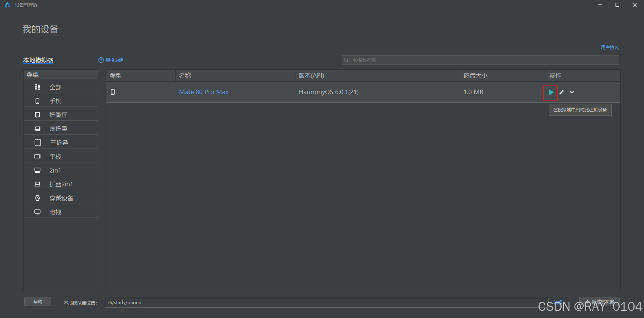644x318 pixels.
Task: Open the Mate 80 Pro Max device link
Action: click(x=204, y=92)
